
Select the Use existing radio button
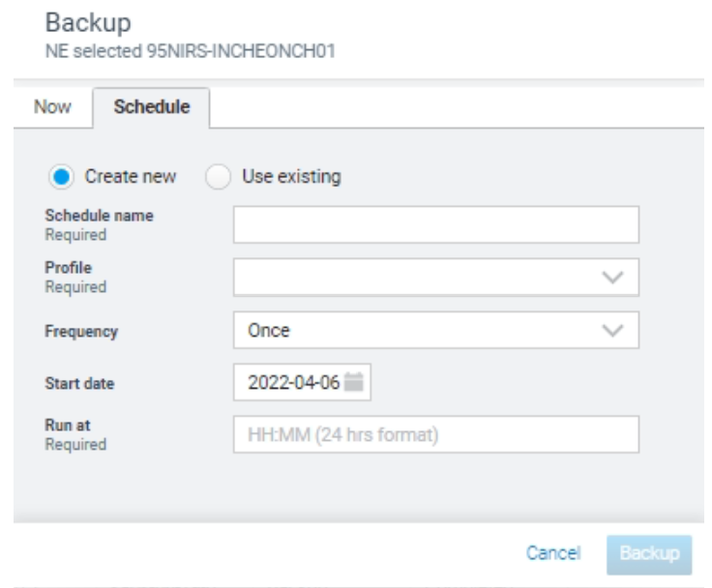click(x=218, y=177)
